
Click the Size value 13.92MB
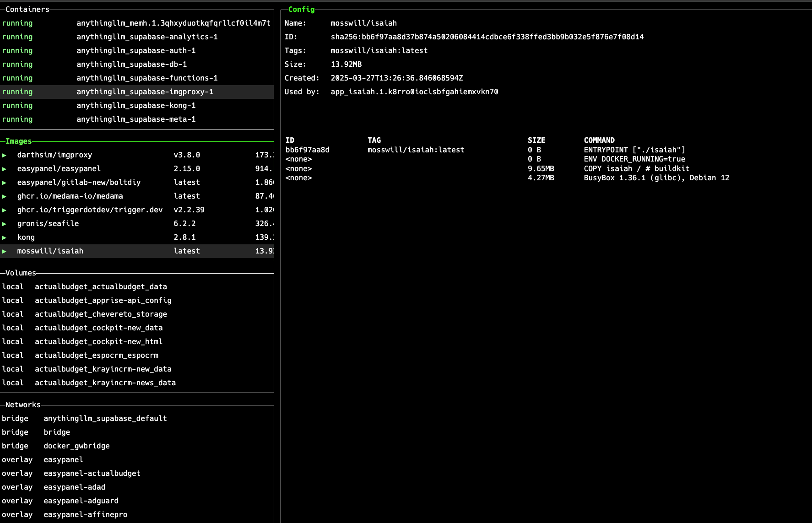click(x=346, y=64)
